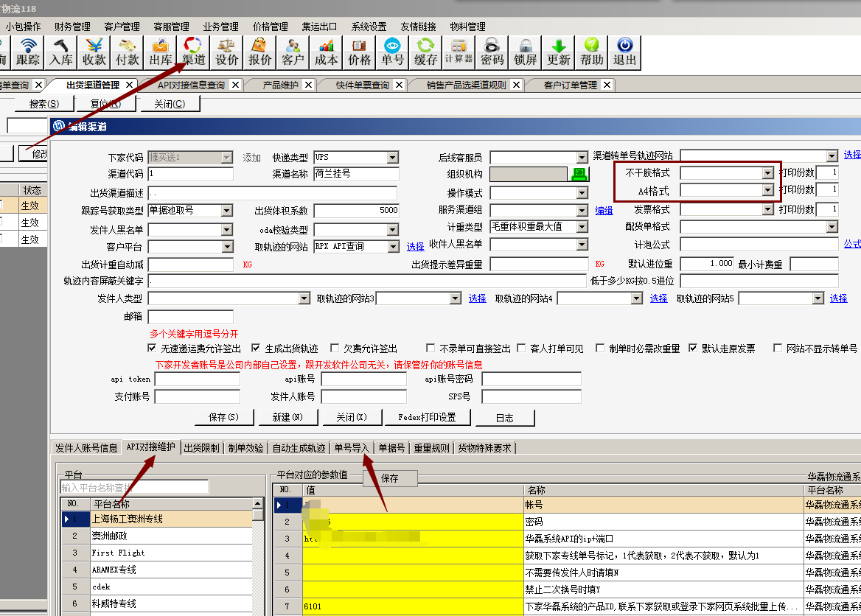
Task: Click the 新建(N) button
Action: tap(287, 417)
